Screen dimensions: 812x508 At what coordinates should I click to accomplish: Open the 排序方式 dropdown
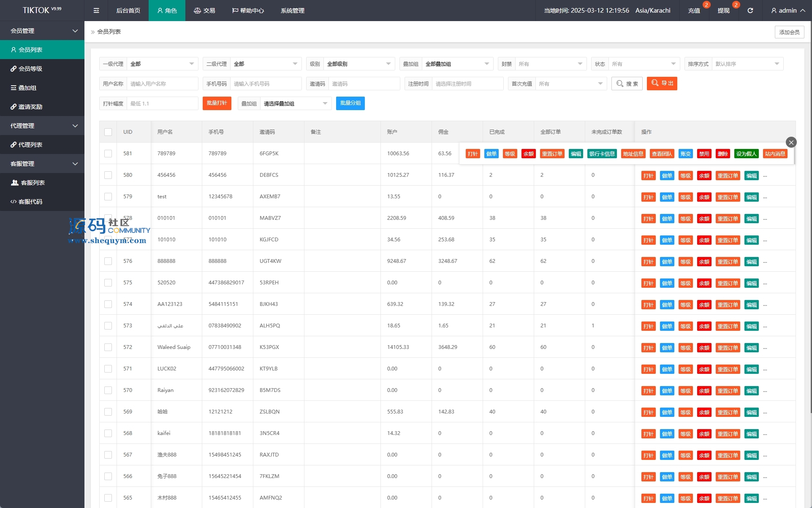[747, 64]
